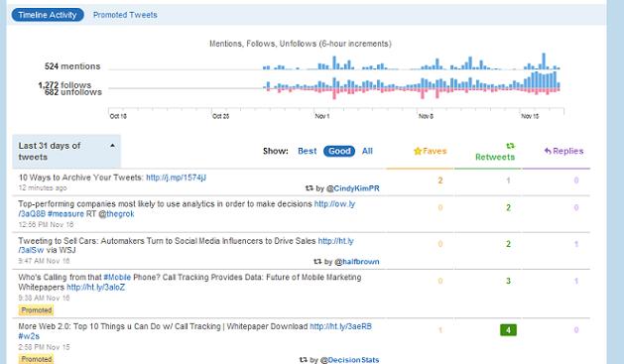
Task: Show All tweets filter
Action: [x=367, y=151]
